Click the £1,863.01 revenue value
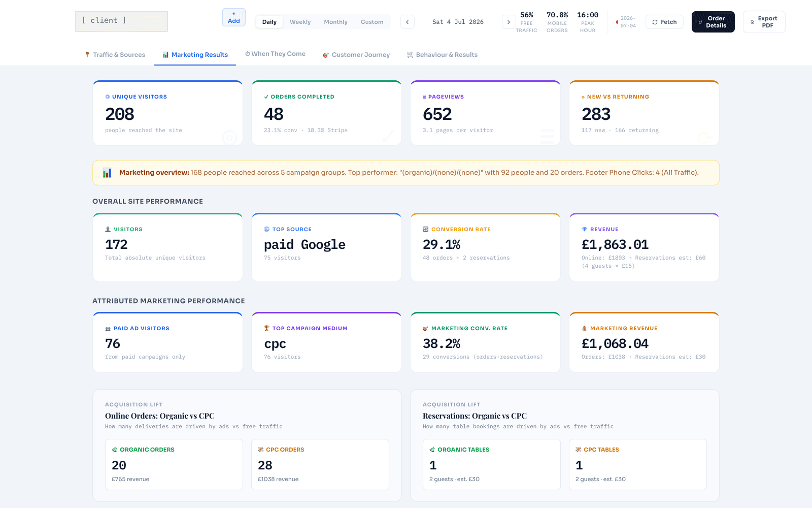 [615, 244]
